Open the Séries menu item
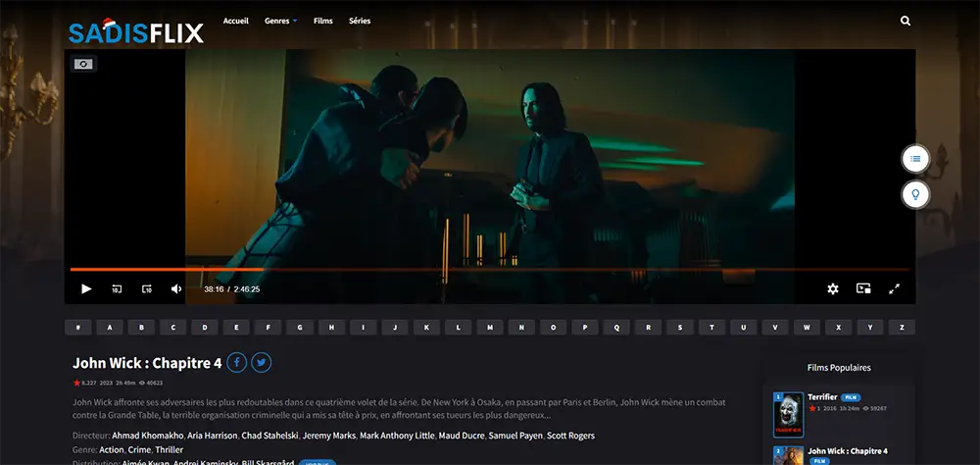Viewport: 980px width, 465px height. 360,21
